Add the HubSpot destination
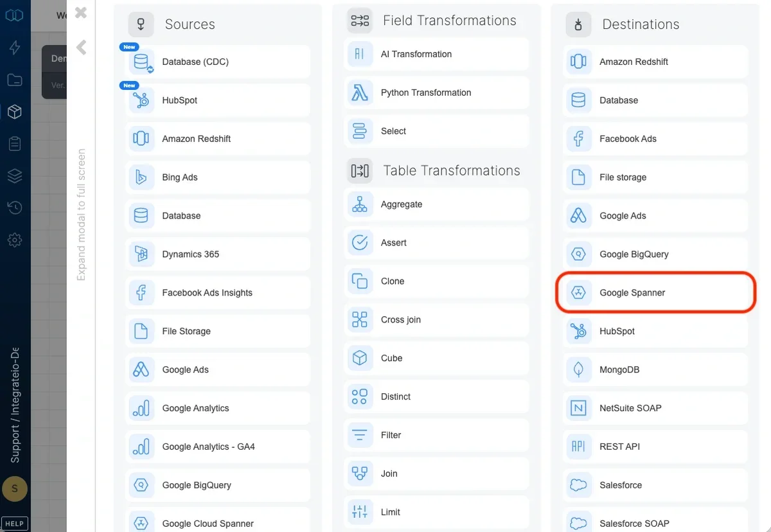 coord(655,332)
